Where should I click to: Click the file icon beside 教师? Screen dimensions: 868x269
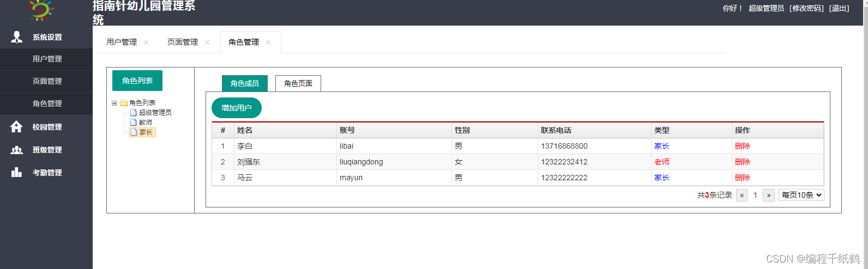[134, 123]
